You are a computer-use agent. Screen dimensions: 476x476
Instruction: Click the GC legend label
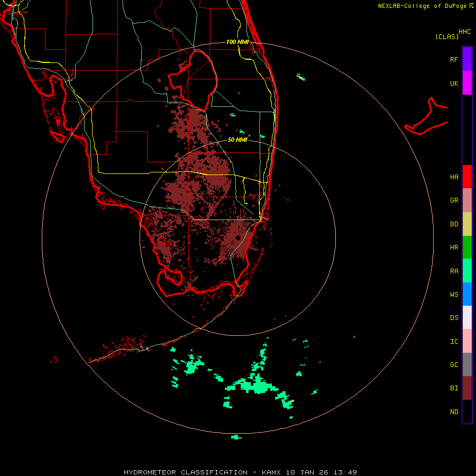[x=454, y=365]
